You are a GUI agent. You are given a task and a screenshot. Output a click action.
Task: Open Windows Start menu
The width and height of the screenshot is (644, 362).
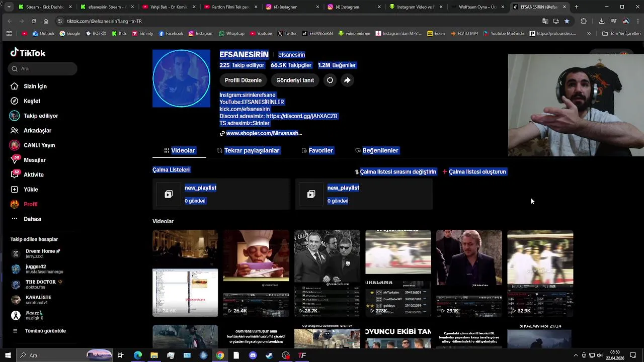pos(8,355)
